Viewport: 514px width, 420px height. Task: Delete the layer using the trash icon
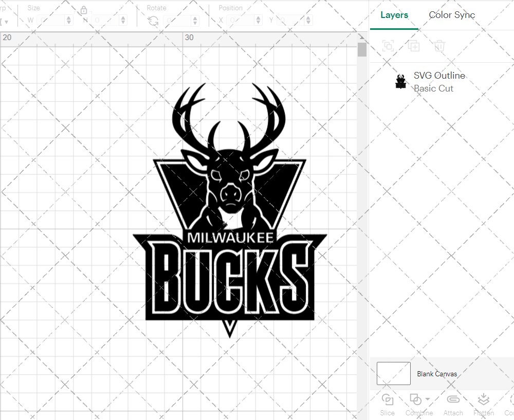click(439, 46)
